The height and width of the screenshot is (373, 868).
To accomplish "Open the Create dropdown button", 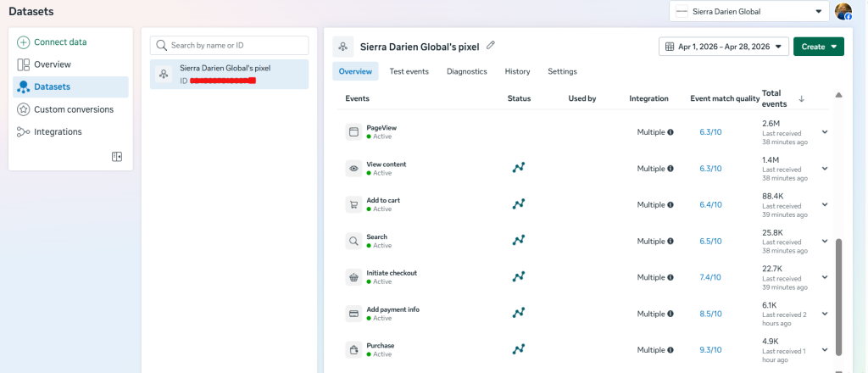I will 819,47.
